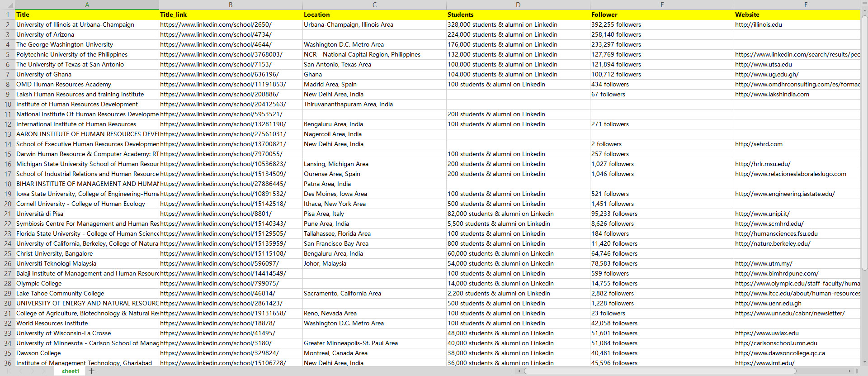Select row 22 header
Viewport: 868px width, 376px height.
pyautogui.click(x=8, y=224)
